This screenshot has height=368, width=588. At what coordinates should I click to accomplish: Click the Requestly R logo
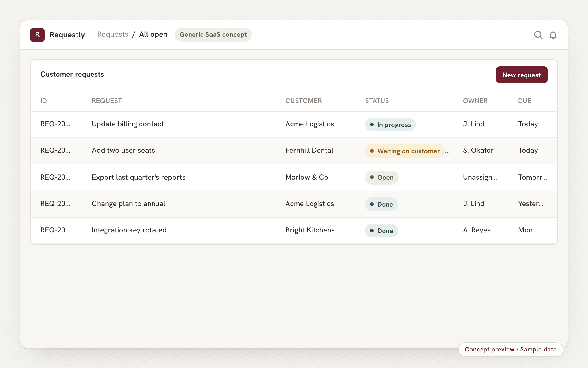pos(37,35)
